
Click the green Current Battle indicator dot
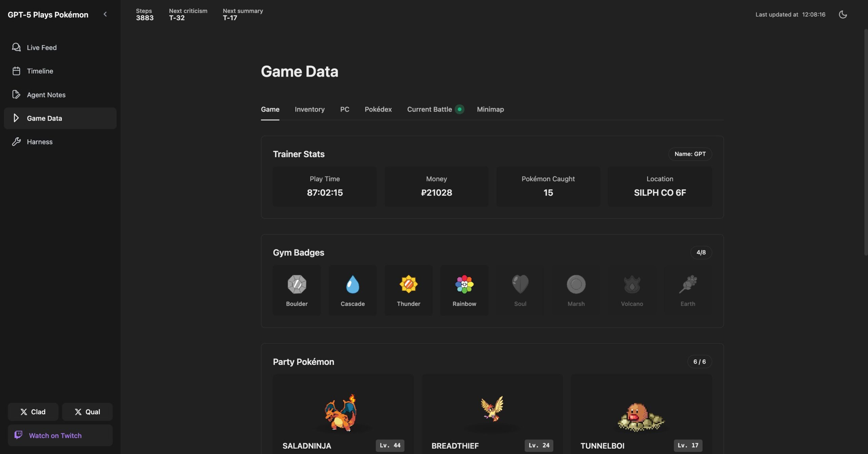pos(459,109)
